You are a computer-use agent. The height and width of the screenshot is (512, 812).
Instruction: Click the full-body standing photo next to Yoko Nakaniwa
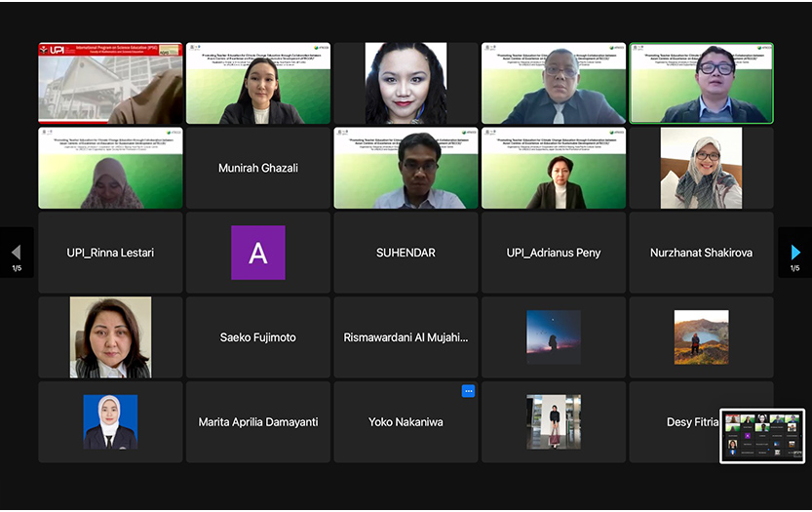tap(554, 422)
